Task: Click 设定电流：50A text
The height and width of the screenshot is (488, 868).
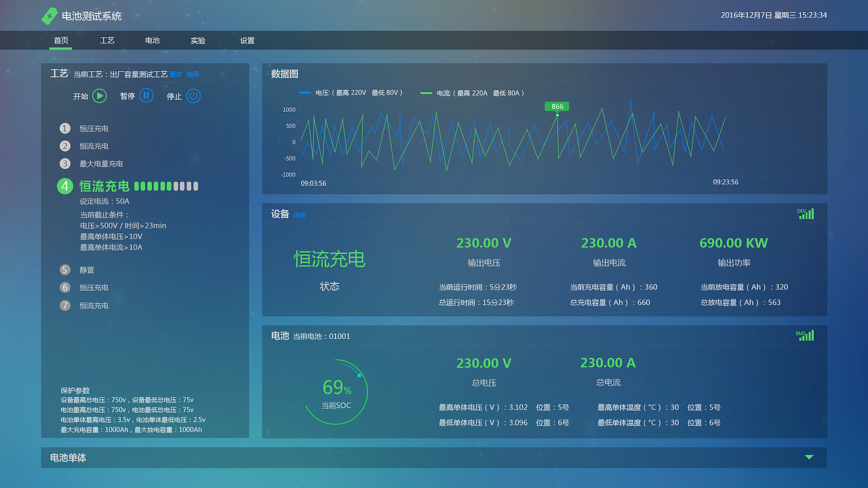Action: coord(104,201)
